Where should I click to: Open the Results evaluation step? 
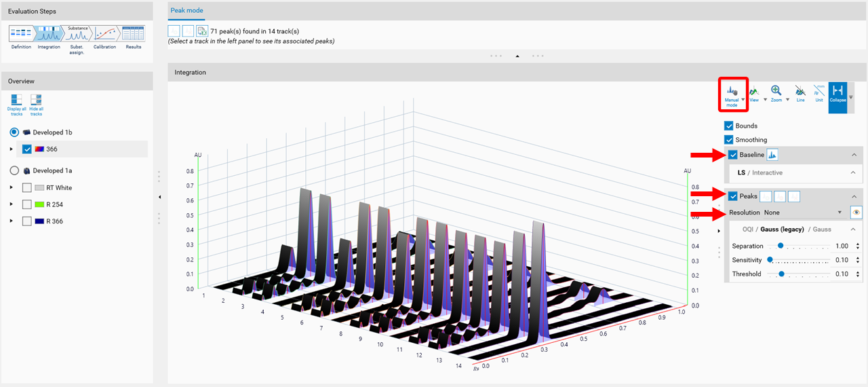coord(134,38)
